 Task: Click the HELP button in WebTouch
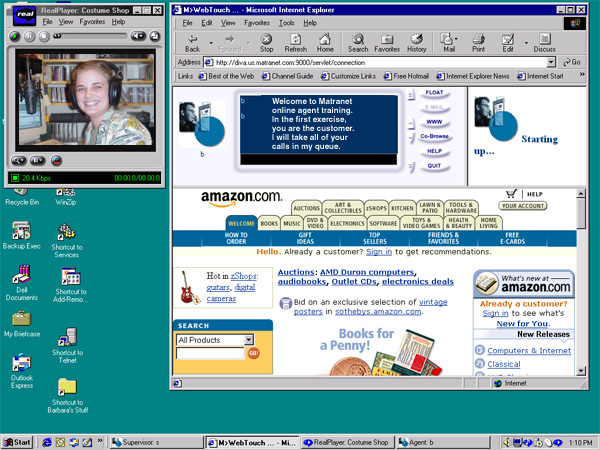point(434,151)
